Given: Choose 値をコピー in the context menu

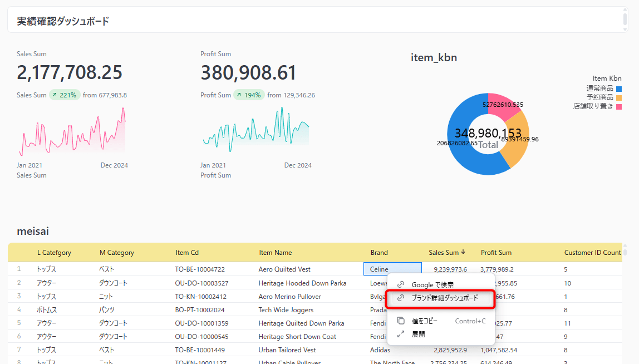Looking at the screenshot, I should tap(440, 321).
